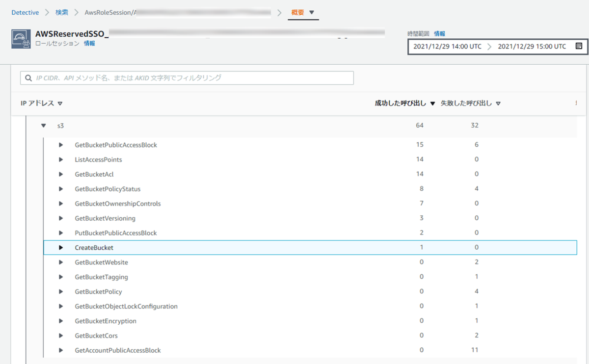Click the GetBucketObjectLockConfiguration method name

126,307
